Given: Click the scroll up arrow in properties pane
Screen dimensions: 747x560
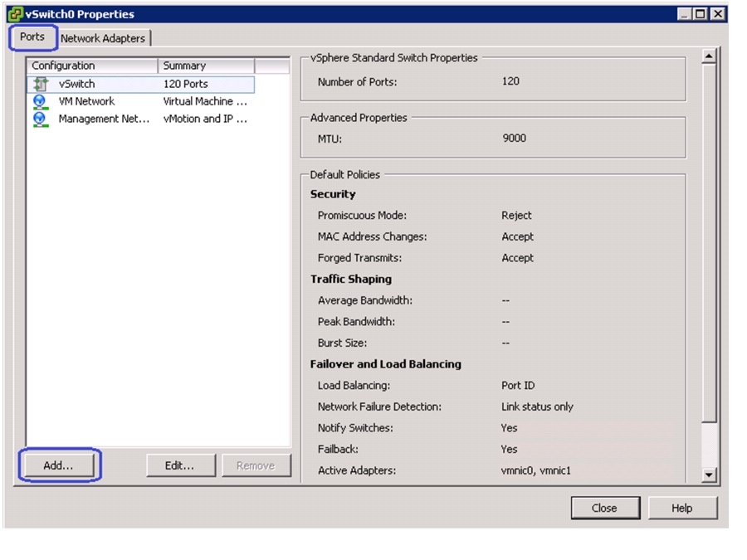Looking at the screenshot, I should coord(709,56).
